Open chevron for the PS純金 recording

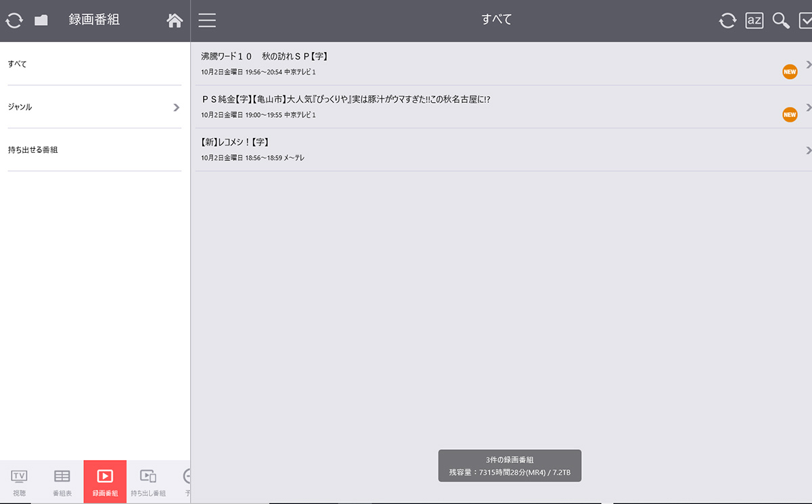pos(808,107)
